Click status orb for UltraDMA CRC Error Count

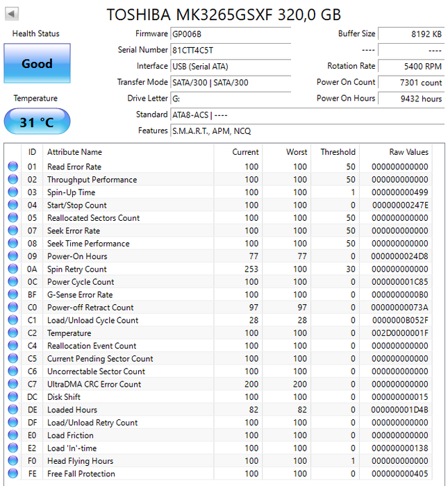(x=13, y=384)
